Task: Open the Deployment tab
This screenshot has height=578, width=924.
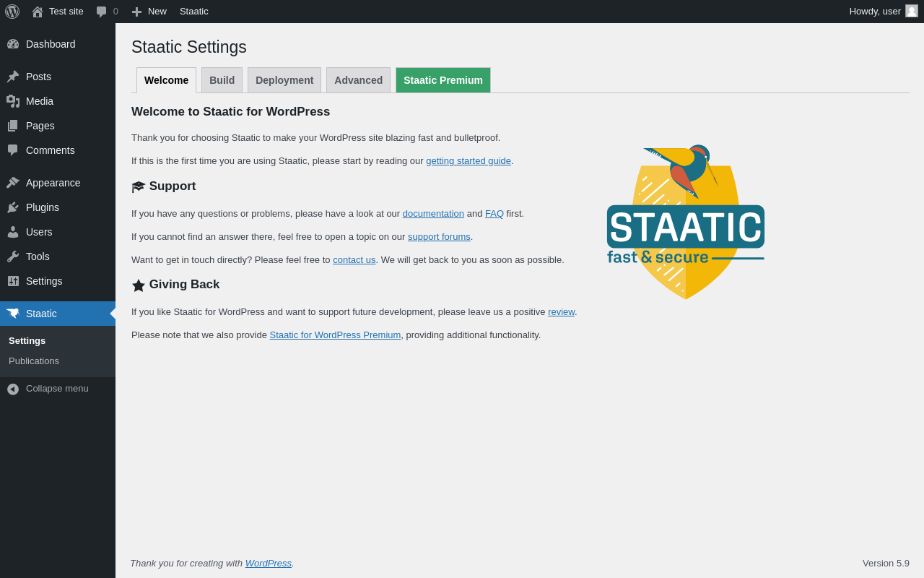Action: point(284,80)
